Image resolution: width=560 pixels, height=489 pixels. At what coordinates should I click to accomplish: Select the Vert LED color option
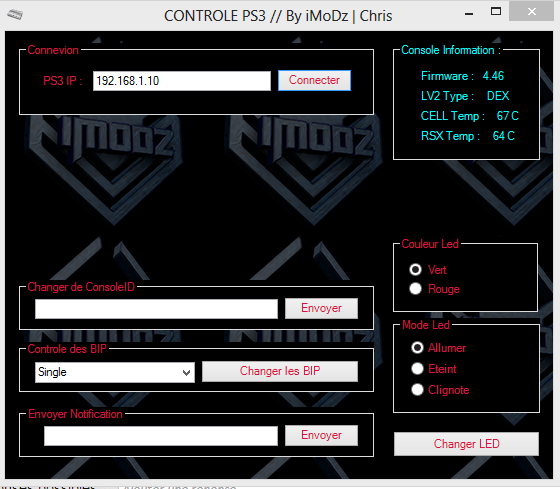[x=415, y=269]
